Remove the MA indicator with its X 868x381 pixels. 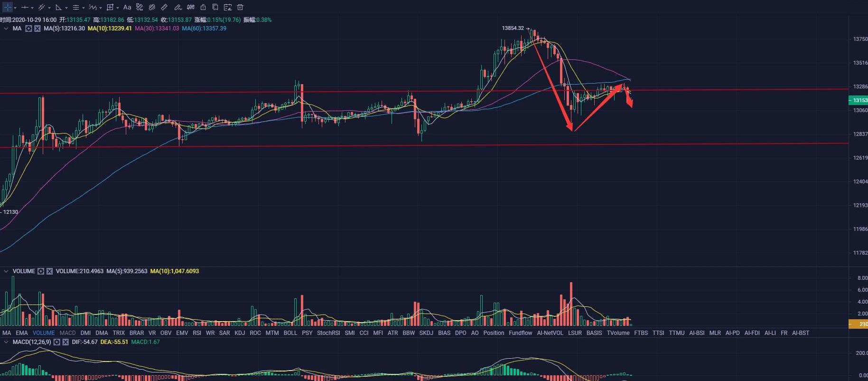[x=37, y=29]
